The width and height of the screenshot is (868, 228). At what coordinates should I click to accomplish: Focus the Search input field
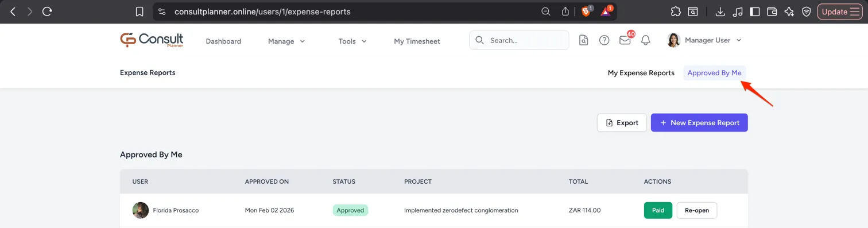click(x=519, y=40)
